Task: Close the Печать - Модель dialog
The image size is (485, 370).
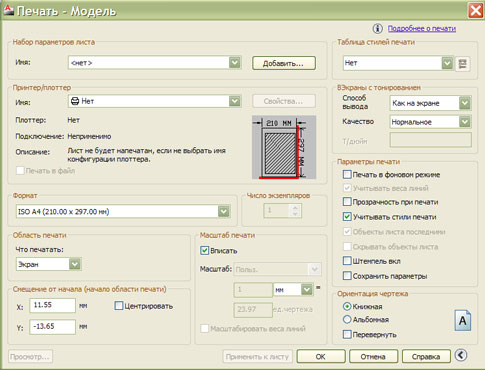Action: point(475,11)
